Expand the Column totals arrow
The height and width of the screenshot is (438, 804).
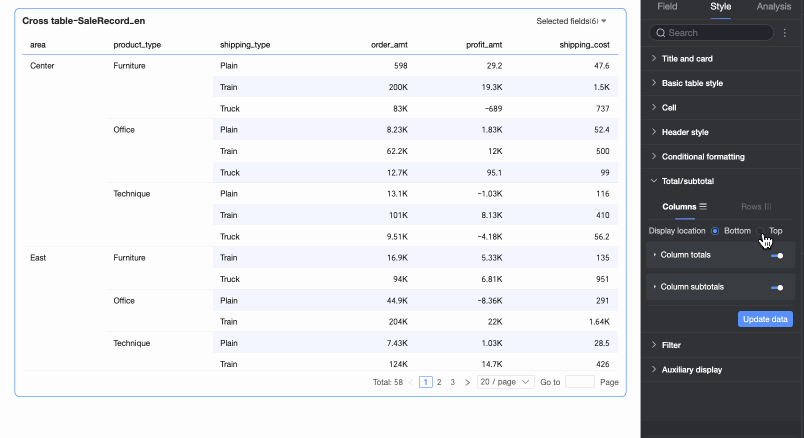pos(655,255)
